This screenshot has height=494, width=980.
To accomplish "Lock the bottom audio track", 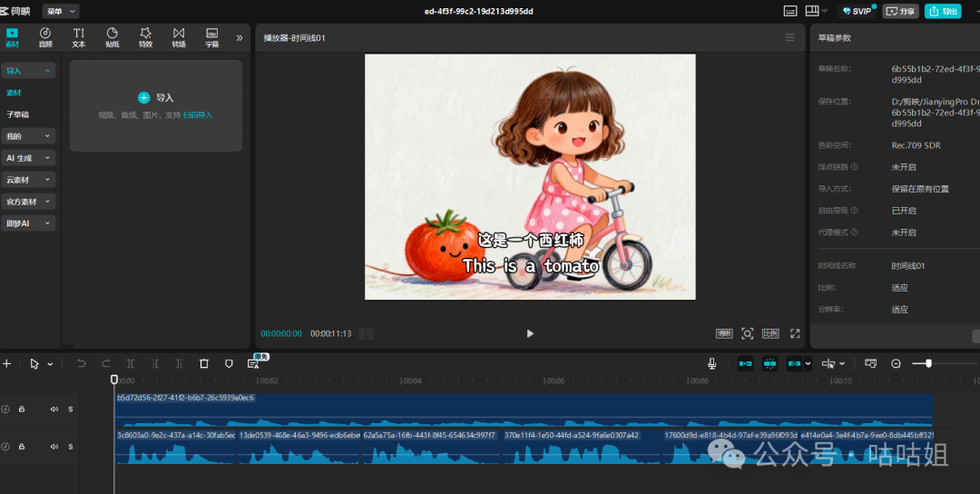I will click(22, 447).
